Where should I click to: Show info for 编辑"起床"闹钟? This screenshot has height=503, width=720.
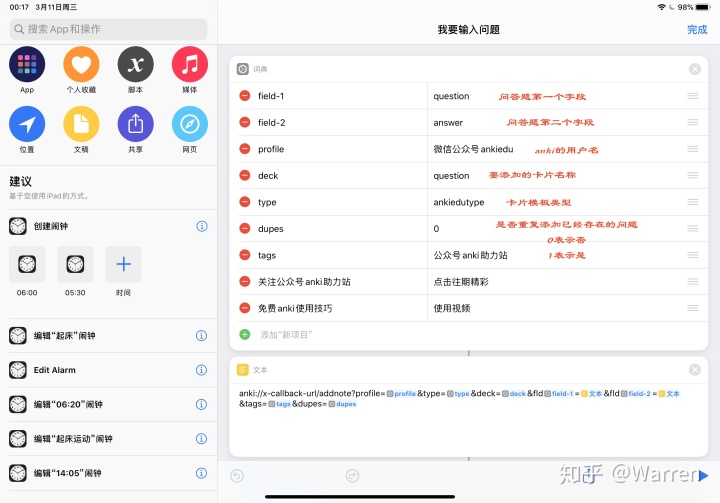pos(202,336)
